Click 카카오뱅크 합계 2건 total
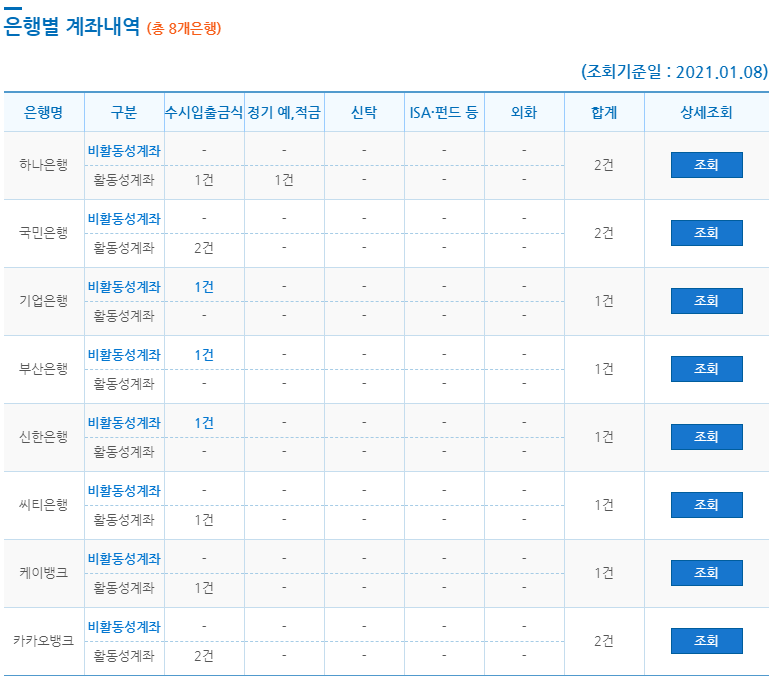 [604, 641]
